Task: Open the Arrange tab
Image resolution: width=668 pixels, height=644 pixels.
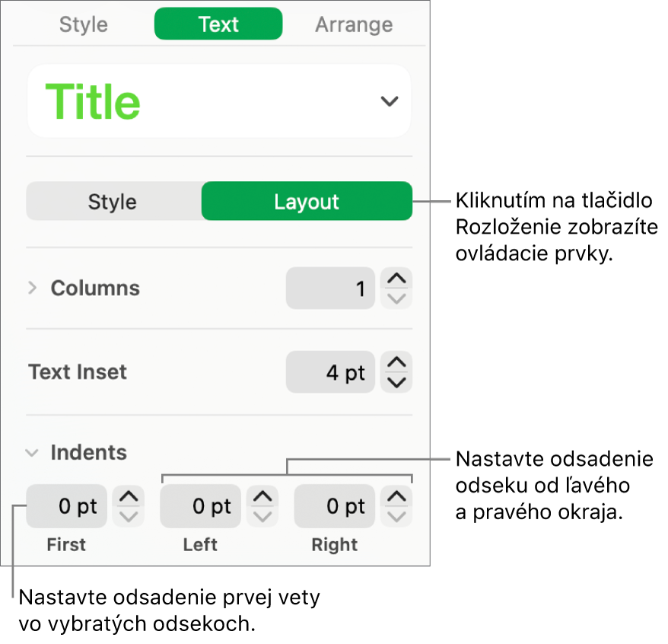Action: 354,24
